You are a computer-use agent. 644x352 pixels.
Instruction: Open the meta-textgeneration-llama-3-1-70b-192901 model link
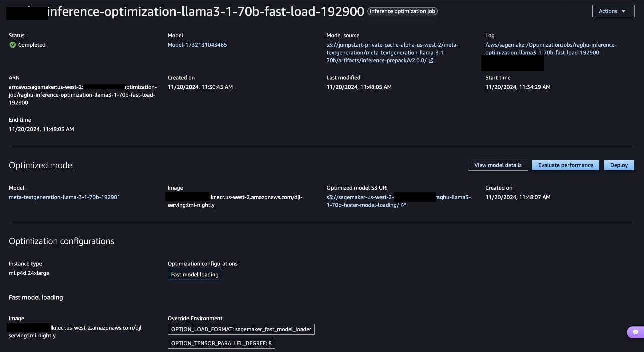[64, 197]
